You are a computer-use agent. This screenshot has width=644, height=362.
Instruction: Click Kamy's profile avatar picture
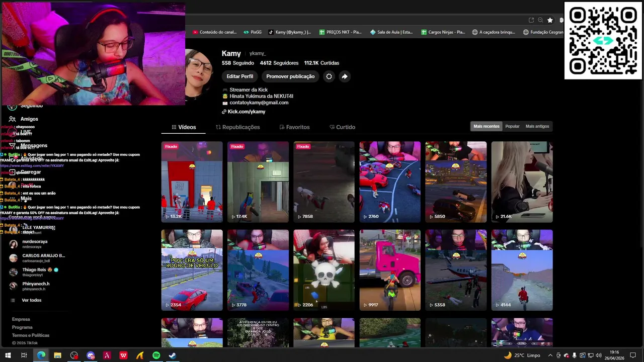tap(199, 75)
